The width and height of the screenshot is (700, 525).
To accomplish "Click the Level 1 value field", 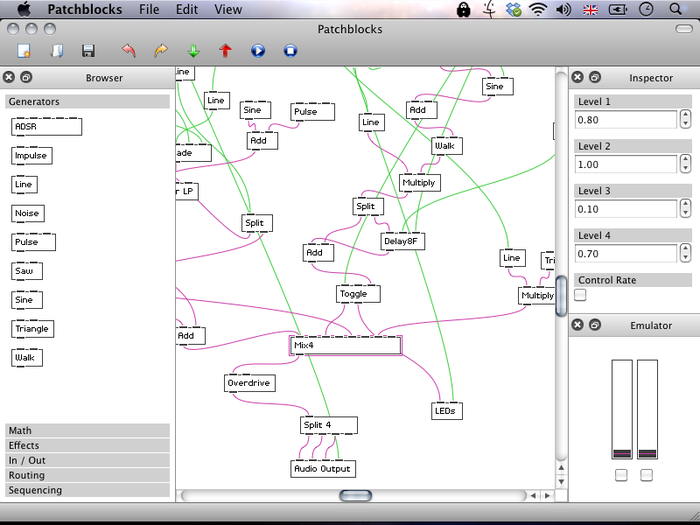I will pos(626,120).
